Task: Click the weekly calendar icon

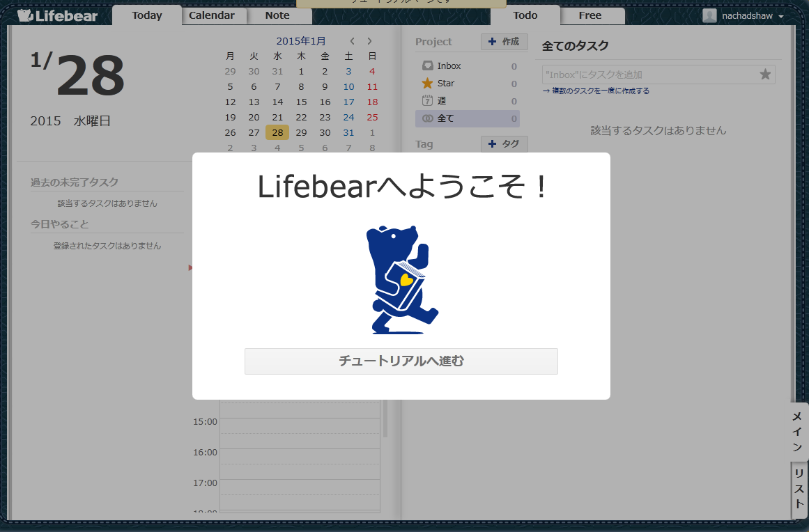Action: (x=427, y=100)
